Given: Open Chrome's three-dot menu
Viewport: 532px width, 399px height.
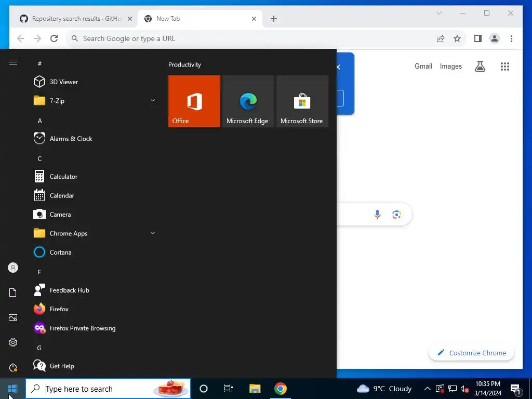Looking at the screenshot, I should tap(511, 38).
